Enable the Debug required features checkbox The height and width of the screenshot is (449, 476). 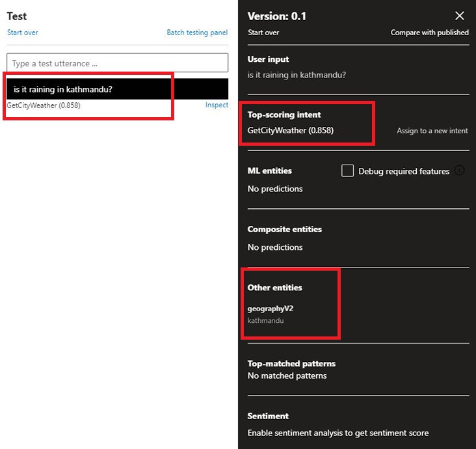348,171
